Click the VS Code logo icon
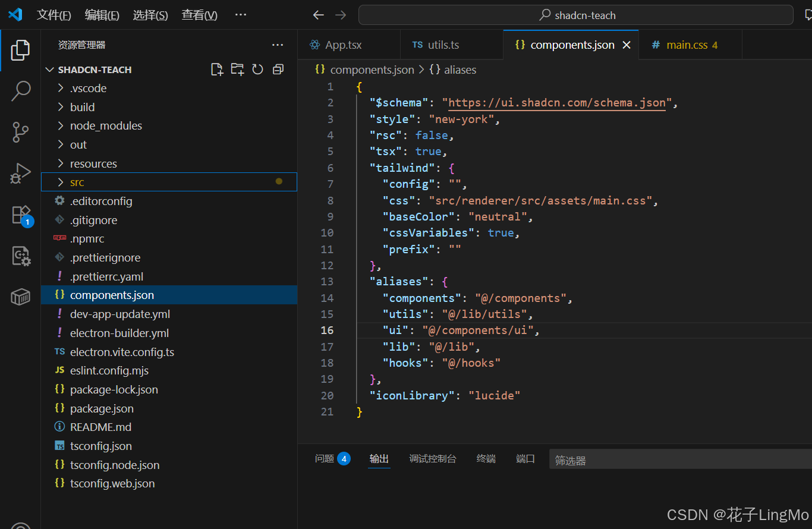Image resolution: width=812 pixels, height=529 pixels. (15, 15)
